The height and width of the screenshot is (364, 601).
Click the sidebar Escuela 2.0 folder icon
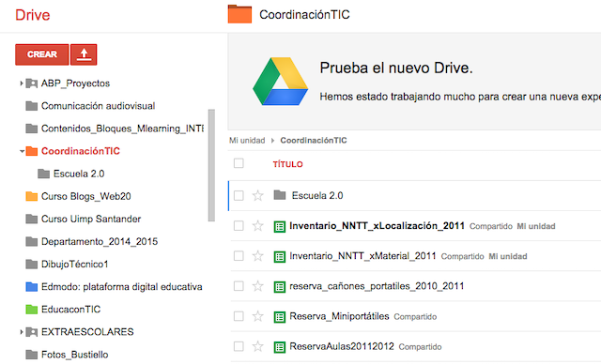tap(44, 174)
